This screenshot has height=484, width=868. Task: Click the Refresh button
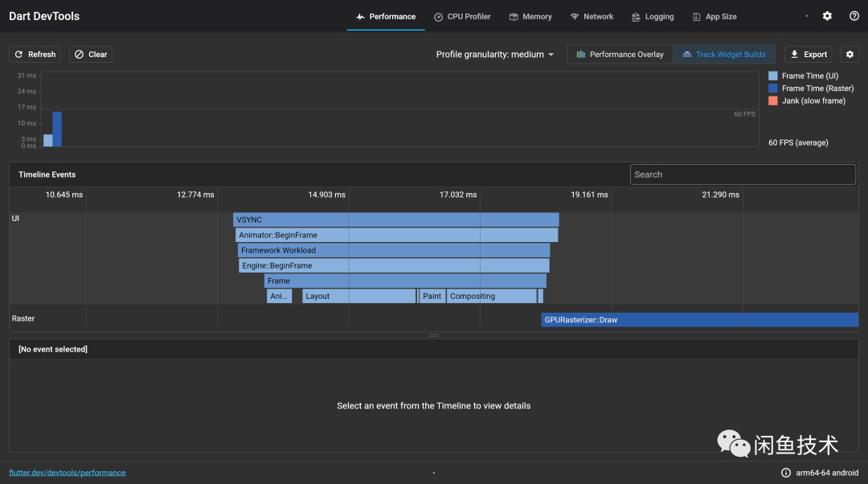pos(35,54)
